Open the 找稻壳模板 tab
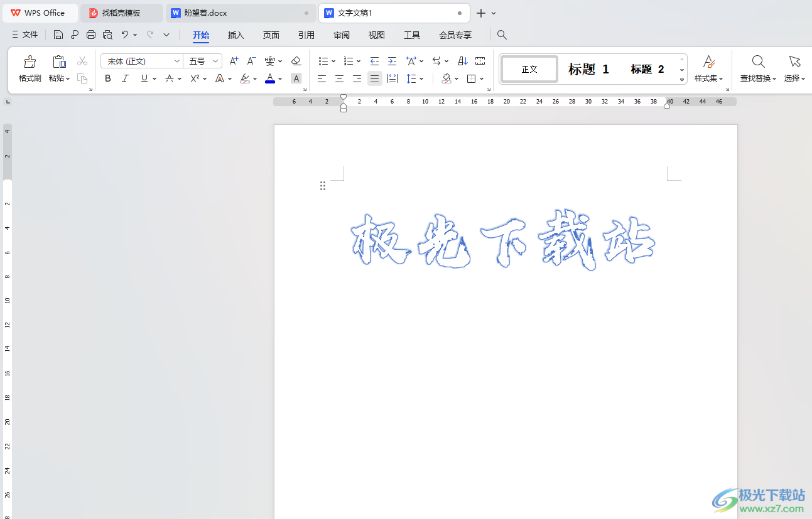 [x=121, y=13]
